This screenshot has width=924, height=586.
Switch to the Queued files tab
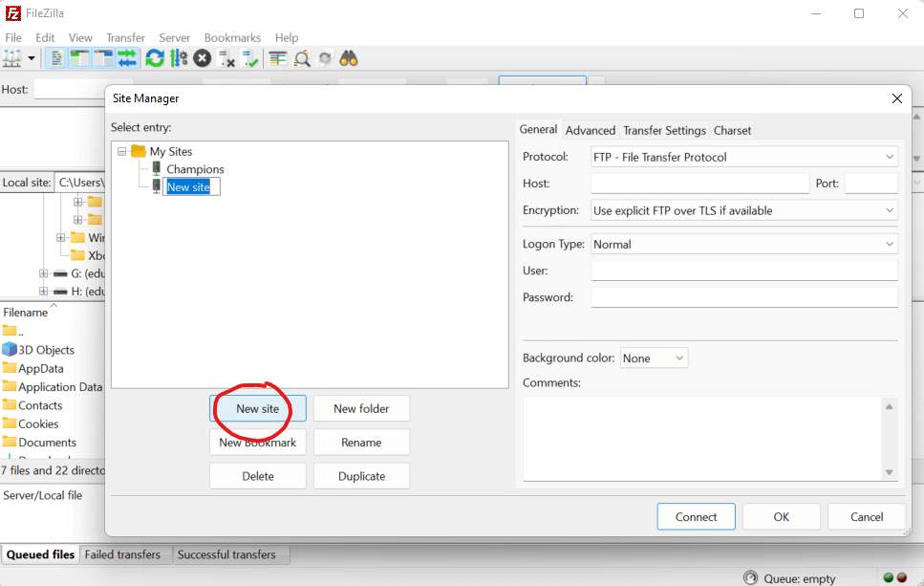[x=40, y=554]
